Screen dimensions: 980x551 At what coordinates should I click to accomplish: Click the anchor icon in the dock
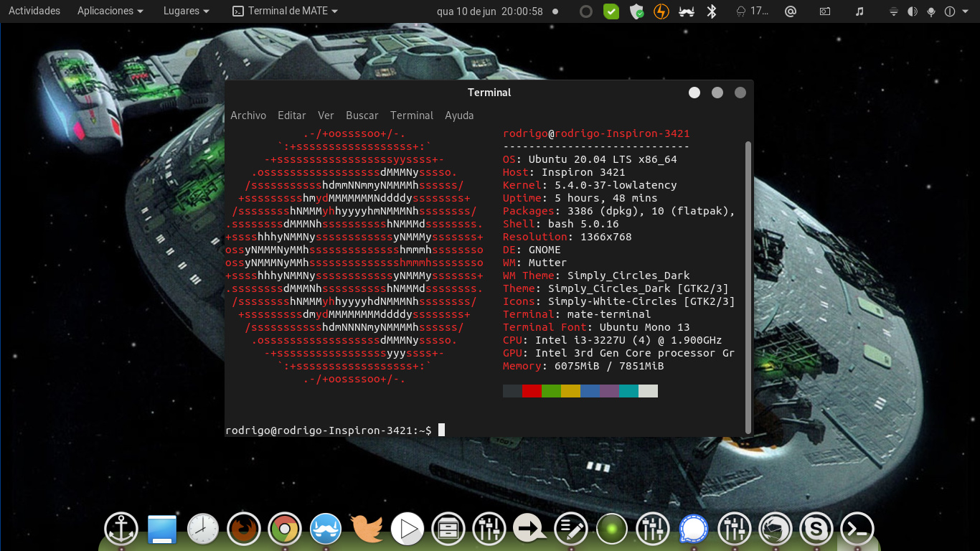(x=121, y=530)
